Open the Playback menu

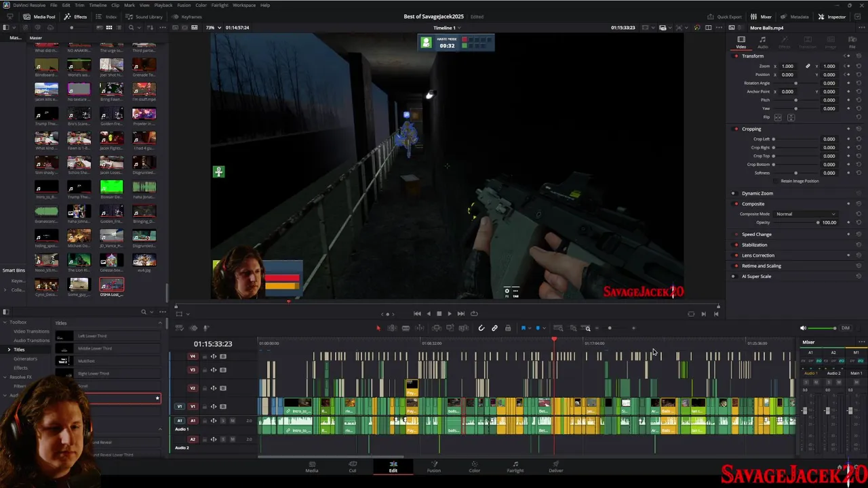pyautogui.click(x=163, y=5)
